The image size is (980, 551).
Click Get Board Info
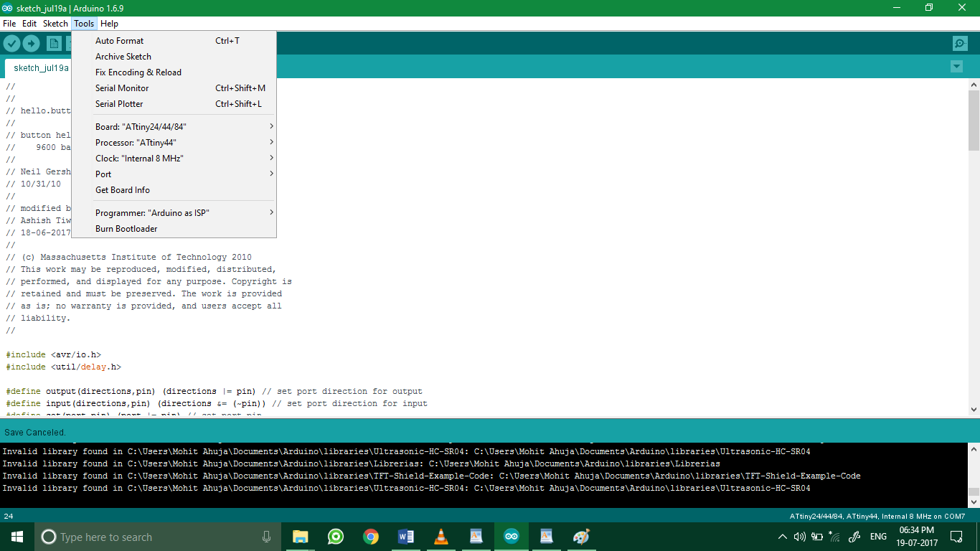click(x=174, y=190)
